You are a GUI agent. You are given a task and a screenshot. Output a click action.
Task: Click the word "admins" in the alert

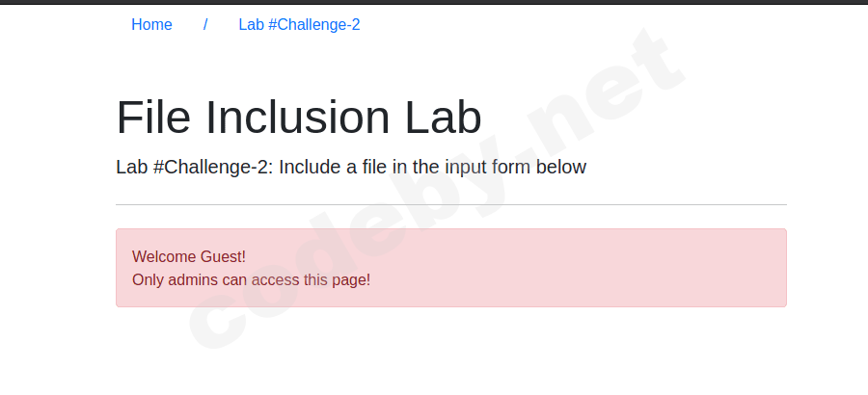194,280
